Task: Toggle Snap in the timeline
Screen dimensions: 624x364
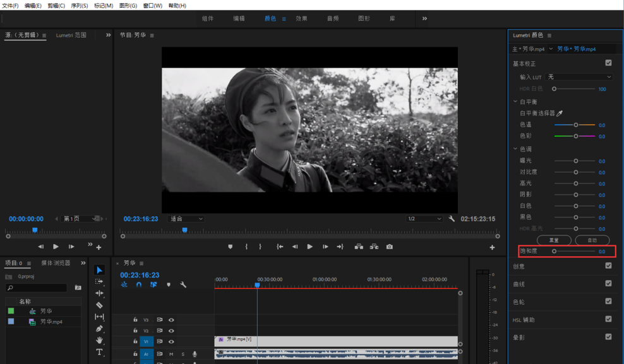Action: [x=139, y=285]
